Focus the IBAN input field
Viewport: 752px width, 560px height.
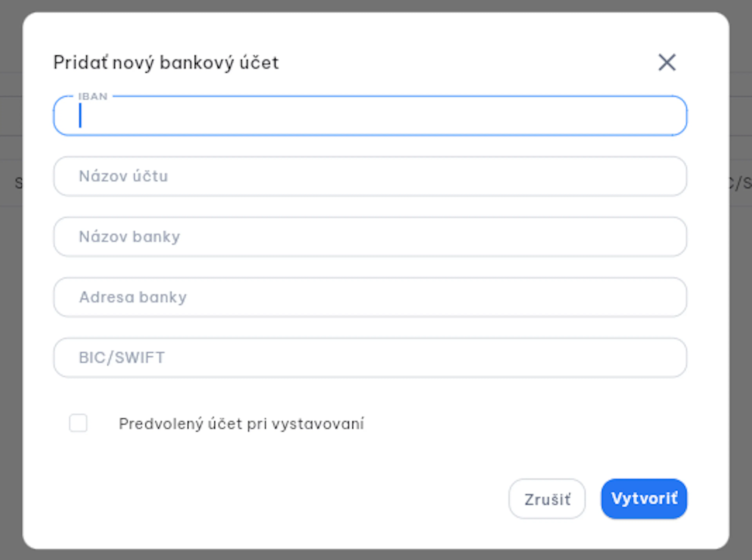[x=370, y=116]
